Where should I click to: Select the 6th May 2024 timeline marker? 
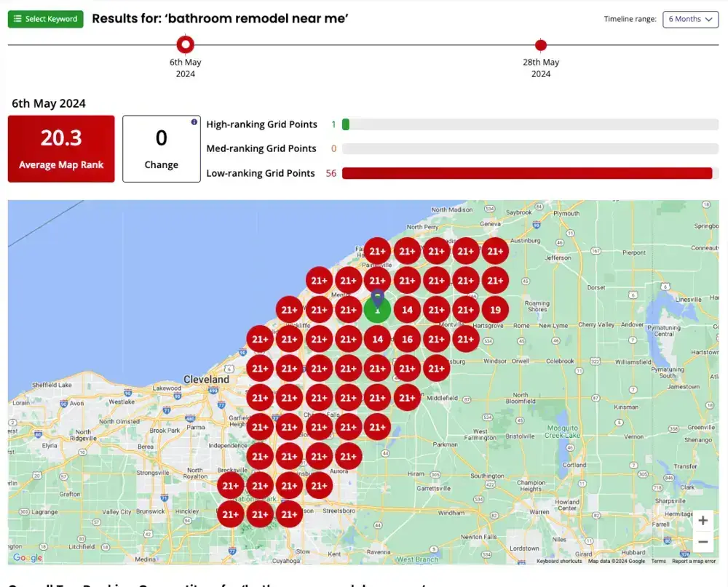click(186, 45)
